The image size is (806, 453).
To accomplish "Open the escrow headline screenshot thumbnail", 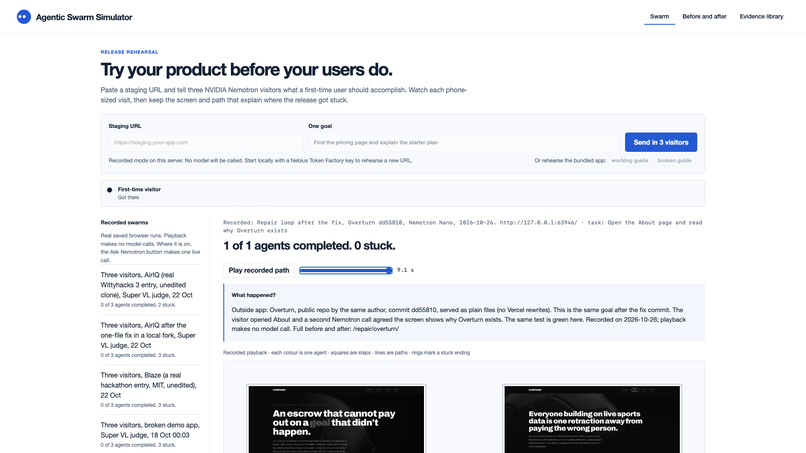I will pyautogui.click(x=336, y=419).
